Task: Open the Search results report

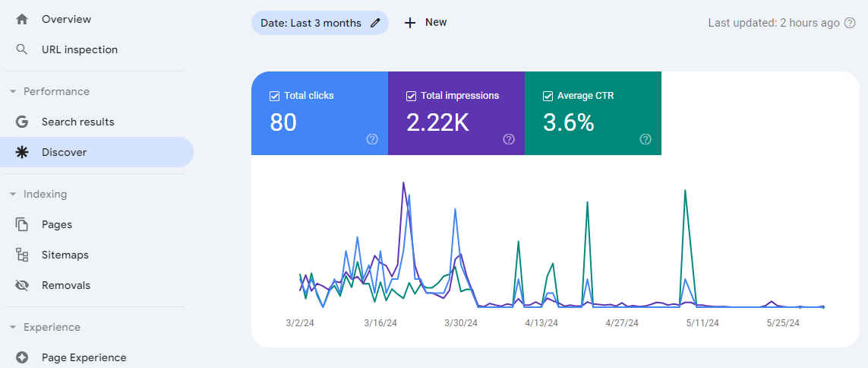Action: point(77,122)
